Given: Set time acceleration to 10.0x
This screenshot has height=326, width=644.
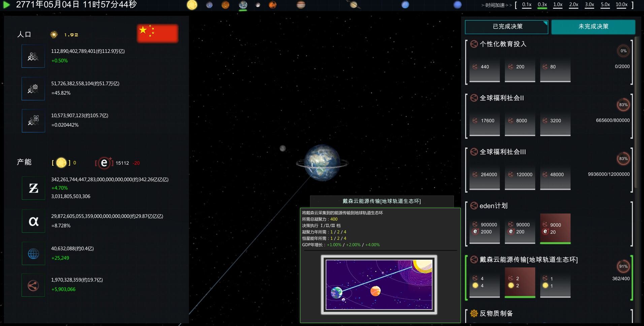Looking at the screenshot, I should tap(621, 5).
